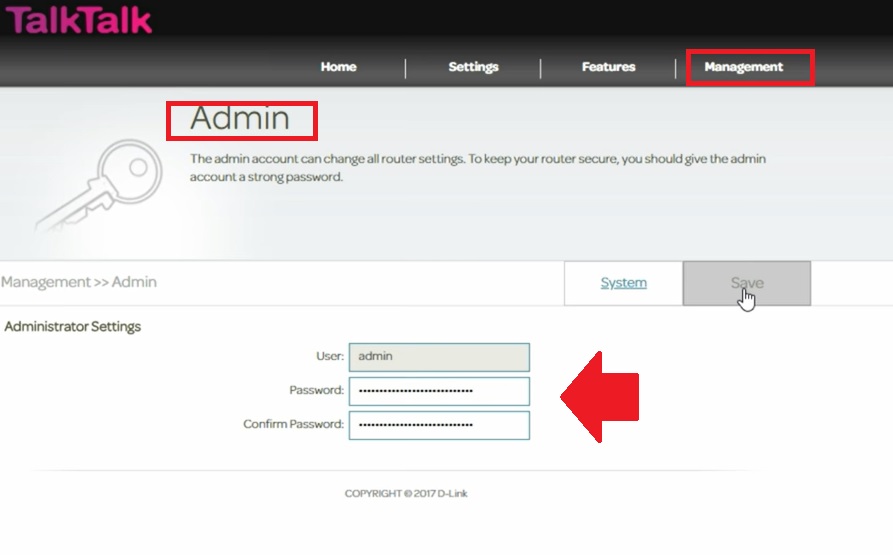Click the D-Link copyright footer text
Screen dimensions: 893x555
pos(405,494)
